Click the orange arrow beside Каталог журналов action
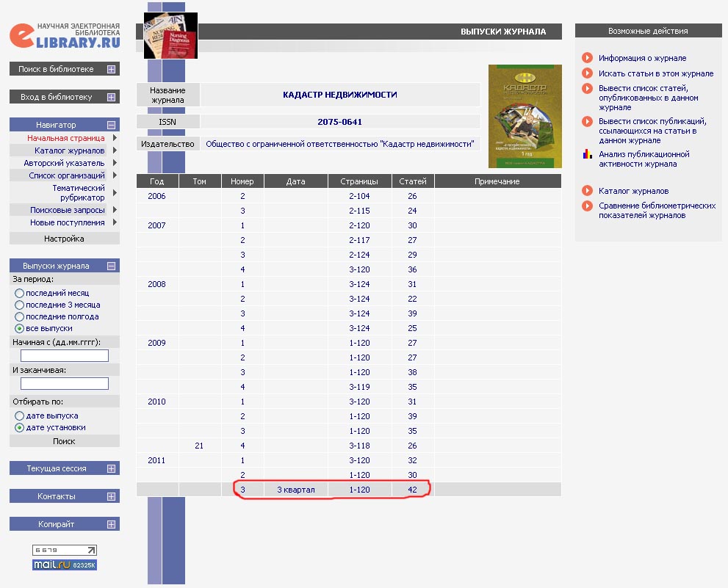The image size is (728, 588). tap(587, 190)
